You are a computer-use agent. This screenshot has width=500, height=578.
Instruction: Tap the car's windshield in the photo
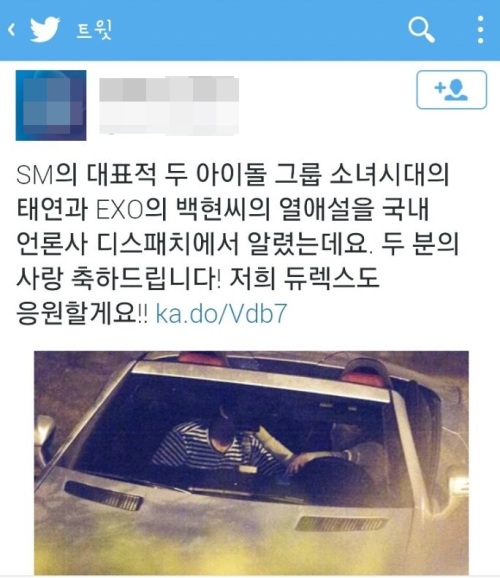click(240, 435)
